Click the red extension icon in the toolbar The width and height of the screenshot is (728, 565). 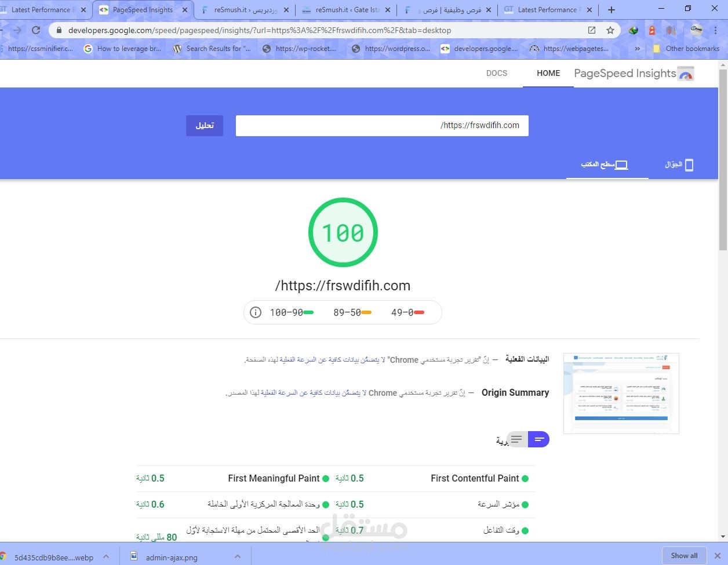pyautogui.click(x=653, y=30)
